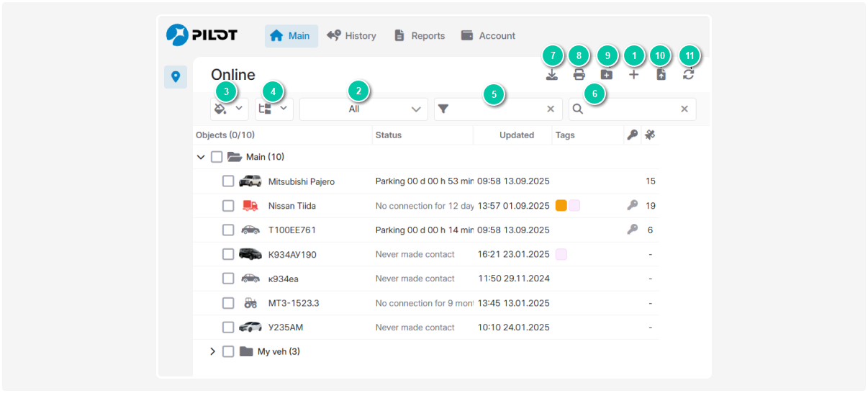Click the refresh arrows icon
Screen dimensions: 868x393
pyautogui.click(x=689, y=74)
